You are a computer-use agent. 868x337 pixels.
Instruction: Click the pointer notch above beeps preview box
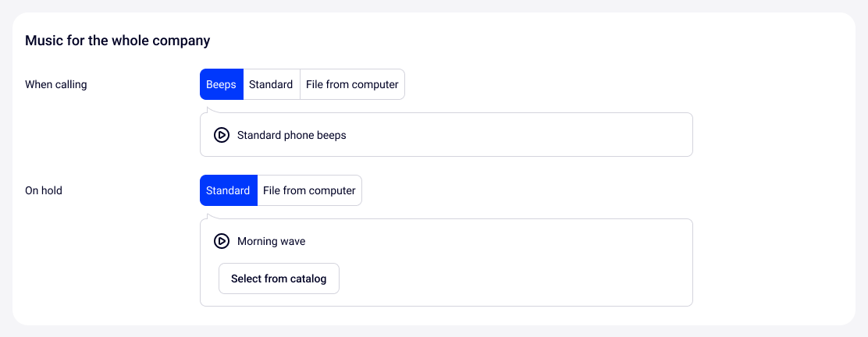coord(209,110)
